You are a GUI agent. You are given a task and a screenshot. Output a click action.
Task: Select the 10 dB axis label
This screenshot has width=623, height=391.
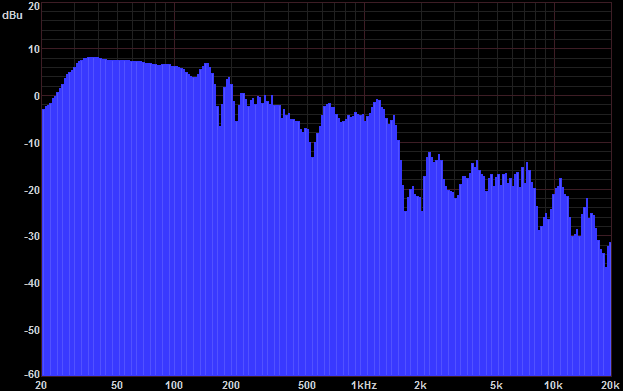point(34,49)
